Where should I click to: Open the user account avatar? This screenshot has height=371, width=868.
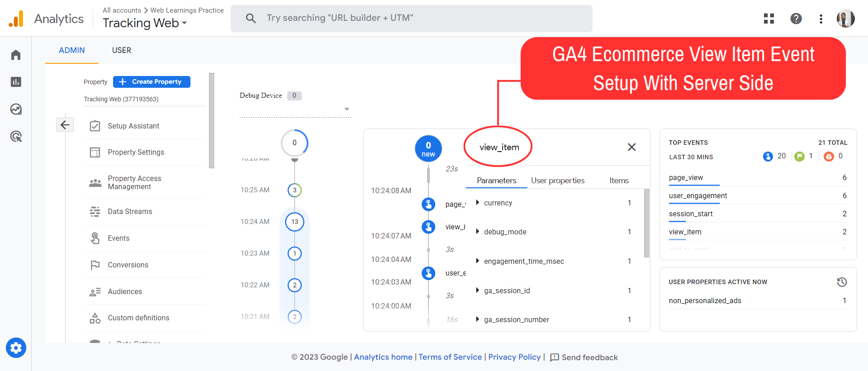[x=845, y=19]
